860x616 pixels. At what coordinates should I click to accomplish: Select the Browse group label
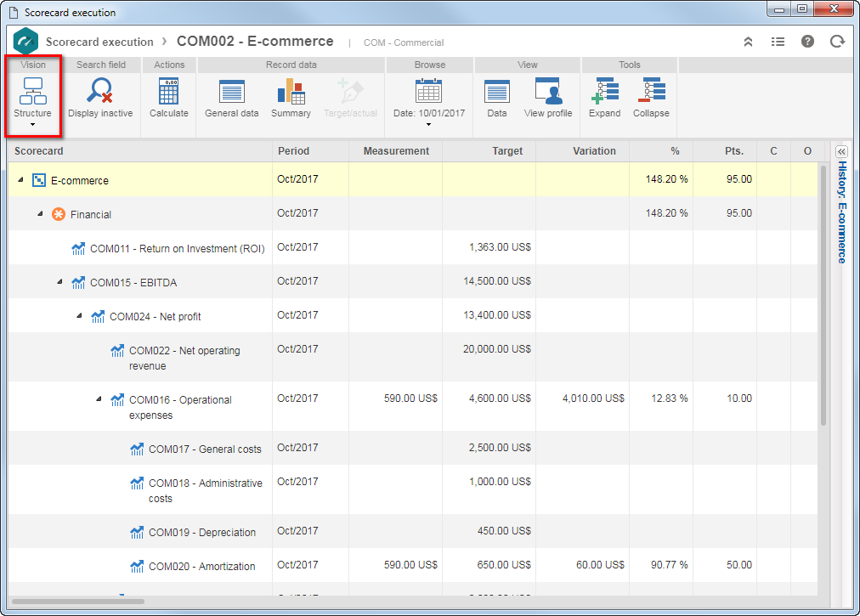point(430,65)
